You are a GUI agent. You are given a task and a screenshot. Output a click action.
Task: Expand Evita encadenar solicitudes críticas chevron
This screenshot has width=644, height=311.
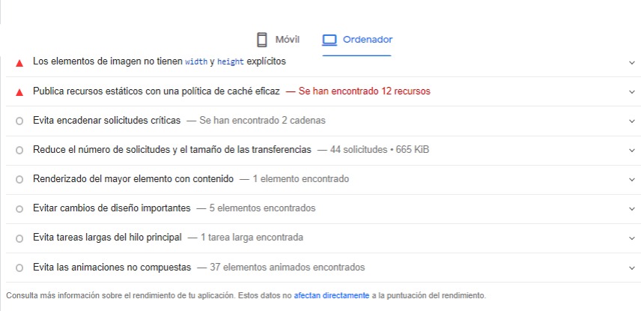point(632,121)
